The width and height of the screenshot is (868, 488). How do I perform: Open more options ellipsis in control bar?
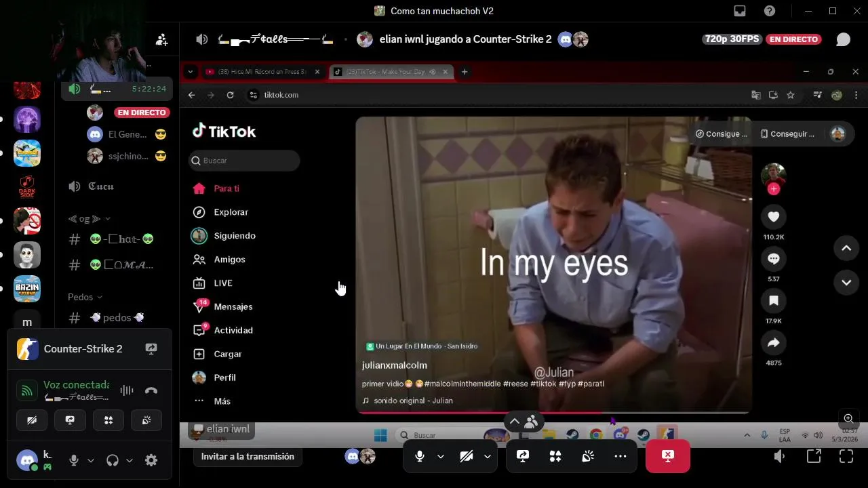(620, 456)
